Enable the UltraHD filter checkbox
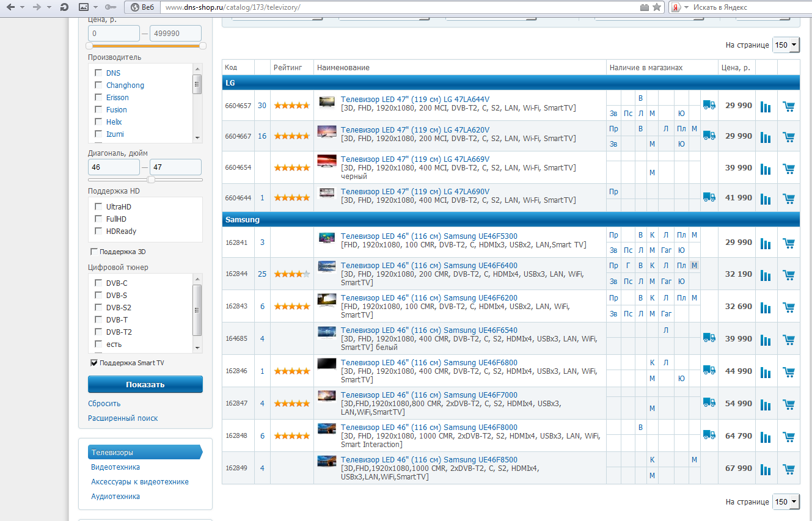The height and width of the screenshot is (521, 812). [98, 206]
